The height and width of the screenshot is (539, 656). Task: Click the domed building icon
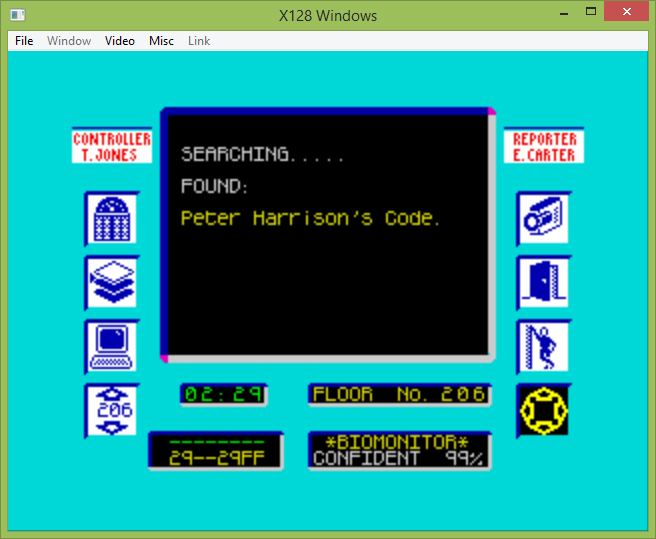[x=111, y=218]
